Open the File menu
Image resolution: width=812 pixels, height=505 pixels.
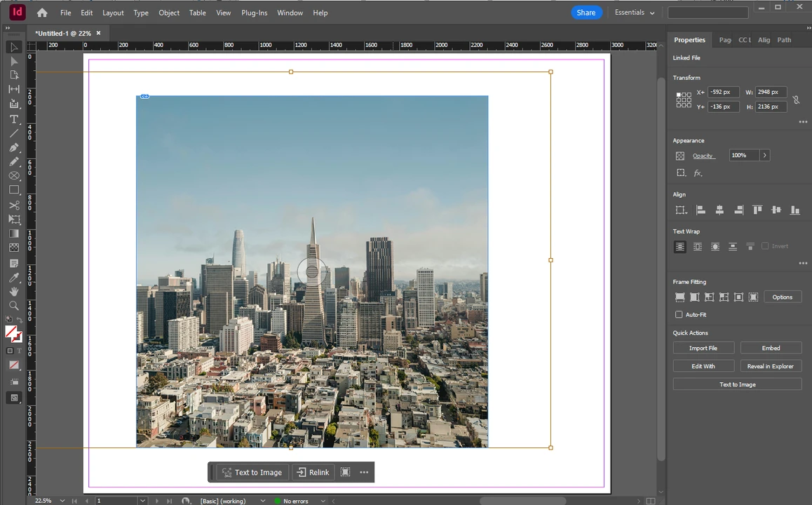[x=65, y=13]
